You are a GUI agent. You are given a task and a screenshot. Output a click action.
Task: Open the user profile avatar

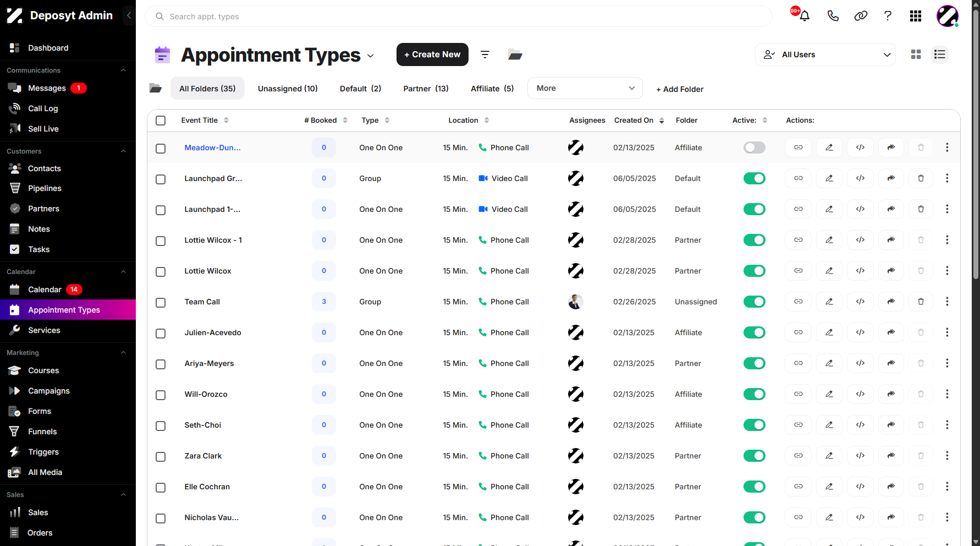[x=948, y=16]
